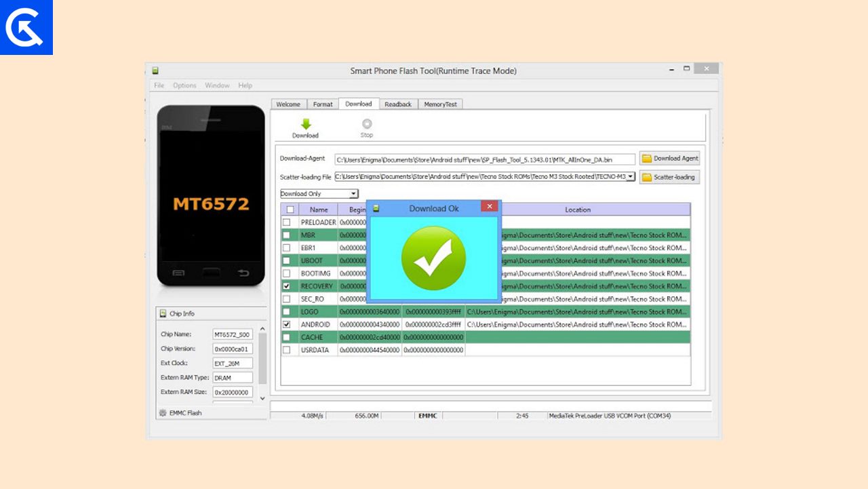Click the Scatter-loading button label
The height and width of the screenshot is (489, 868).
pos(674,177)
